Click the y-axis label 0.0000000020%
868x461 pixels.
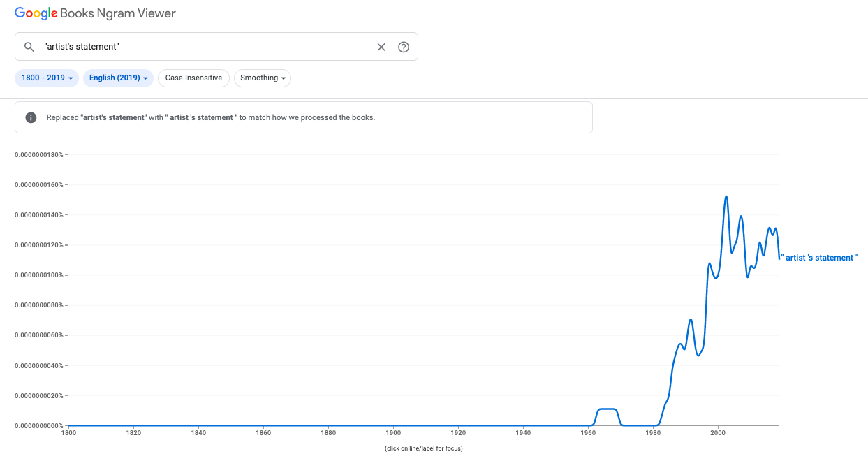pos(38,395)
